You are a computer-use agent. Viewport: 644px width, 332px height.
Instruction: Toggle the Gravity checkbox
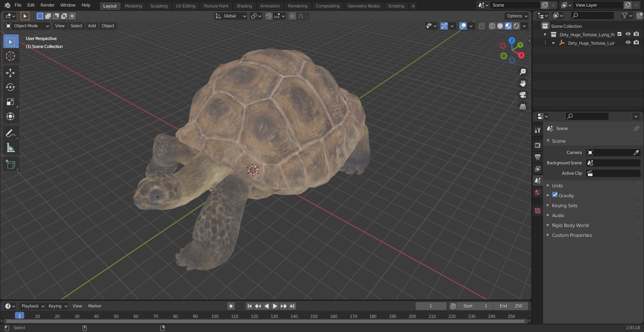pyautogui.click(x=555, y=195)
